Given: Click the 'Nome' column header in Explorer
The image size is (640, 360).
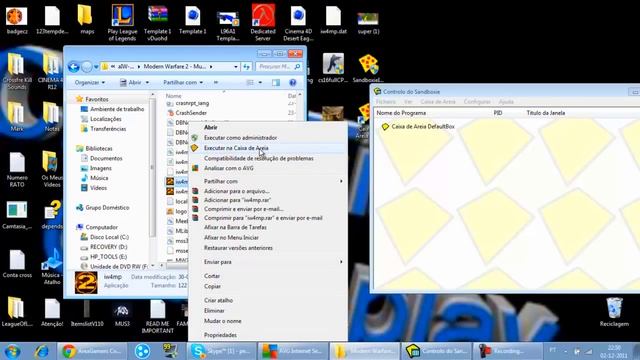Looking at the screenshot, I should 173,96.
